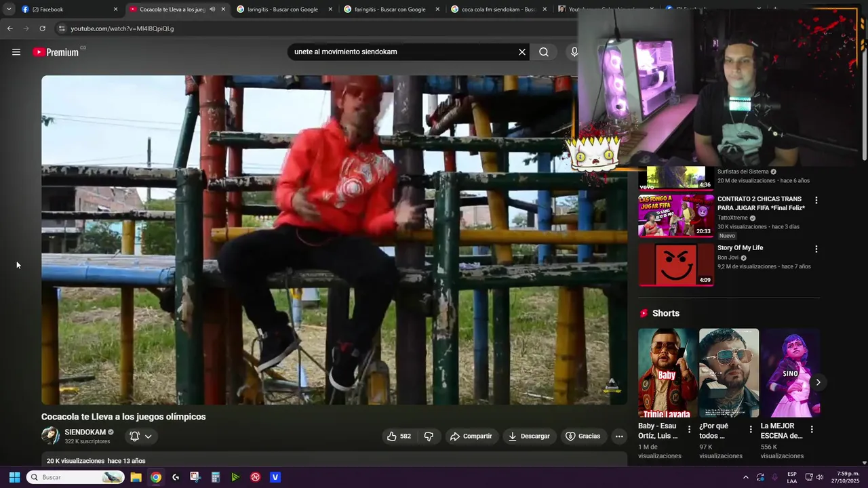Switch to the laringitis Google search tab
Image resolution: width=868 pixels, height=488 pixels.
283,9
